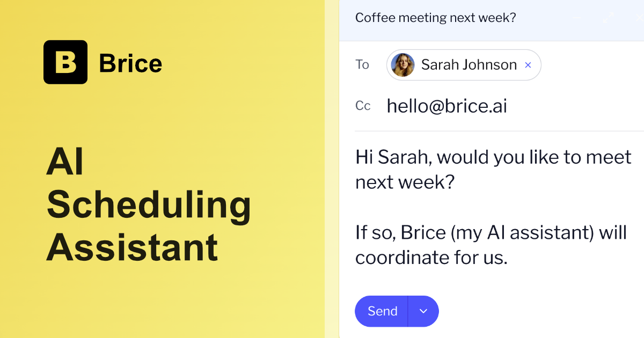Minimize the compose email window
644x338 pixels.
(577, 18)
